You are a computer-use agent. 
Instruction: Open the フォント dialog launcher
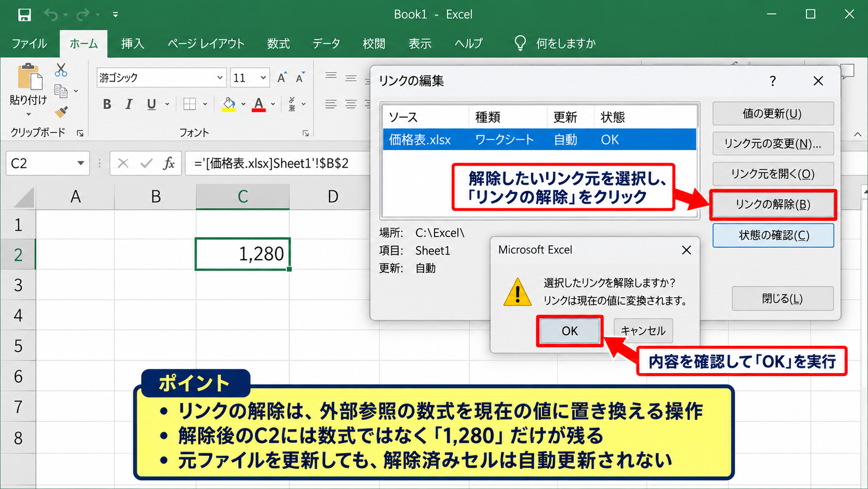pyautogui.click(x=306, y=134)
